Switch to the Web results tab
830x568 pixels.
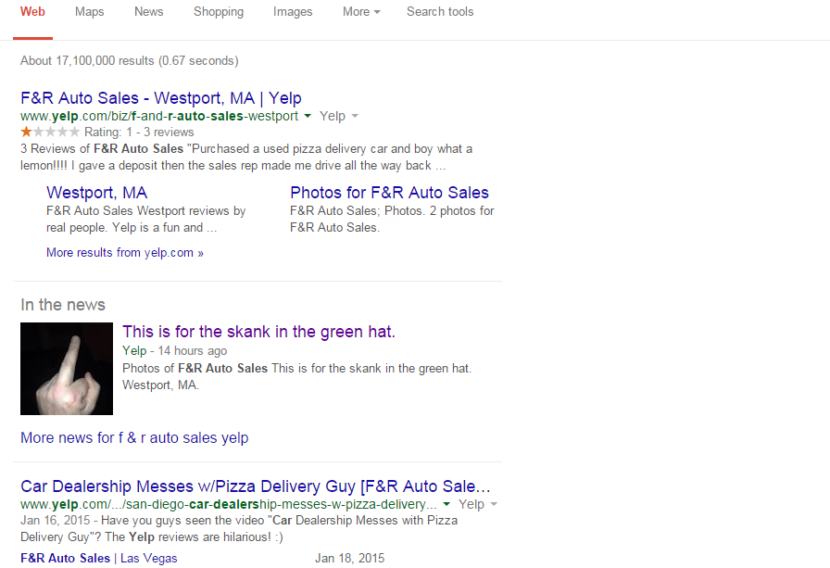33,12
